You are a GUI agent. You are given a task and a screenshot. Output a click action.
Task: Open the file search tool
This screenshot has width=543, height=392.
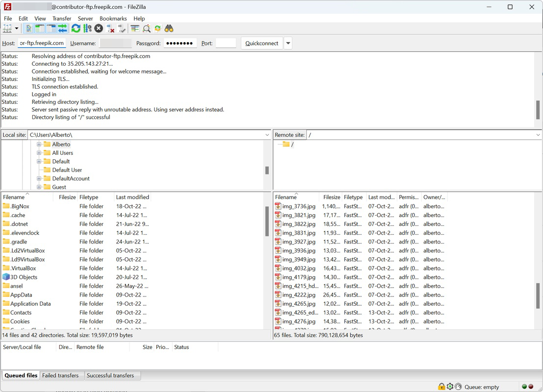tap(168, 28)
